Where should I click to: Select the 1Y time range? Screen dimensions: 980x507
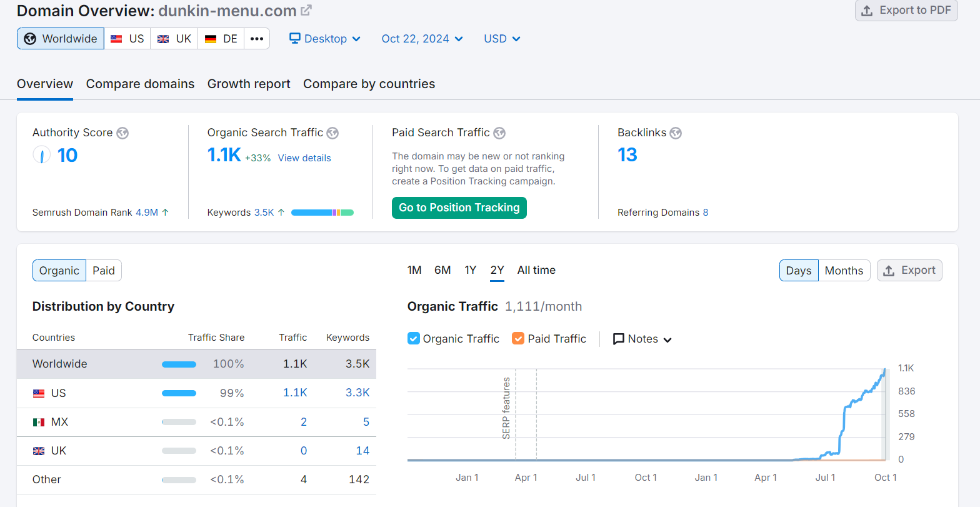pos(471,270)
